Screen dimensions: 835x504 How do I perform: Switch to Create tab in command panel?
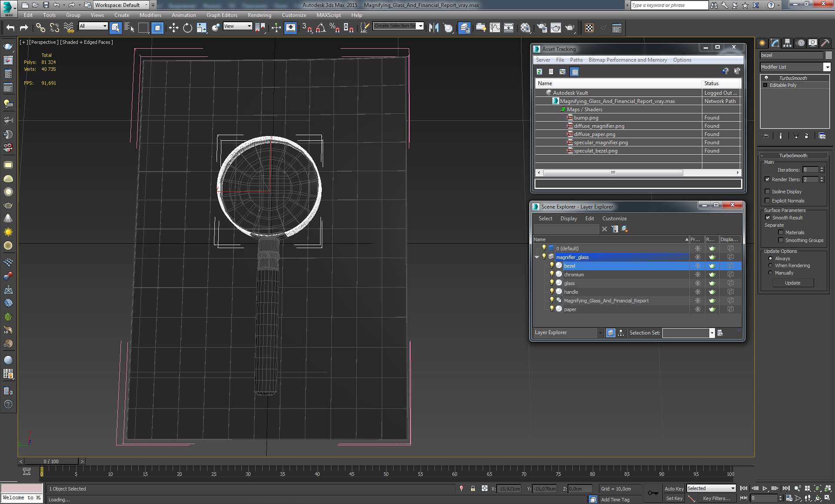pos(762,43)
